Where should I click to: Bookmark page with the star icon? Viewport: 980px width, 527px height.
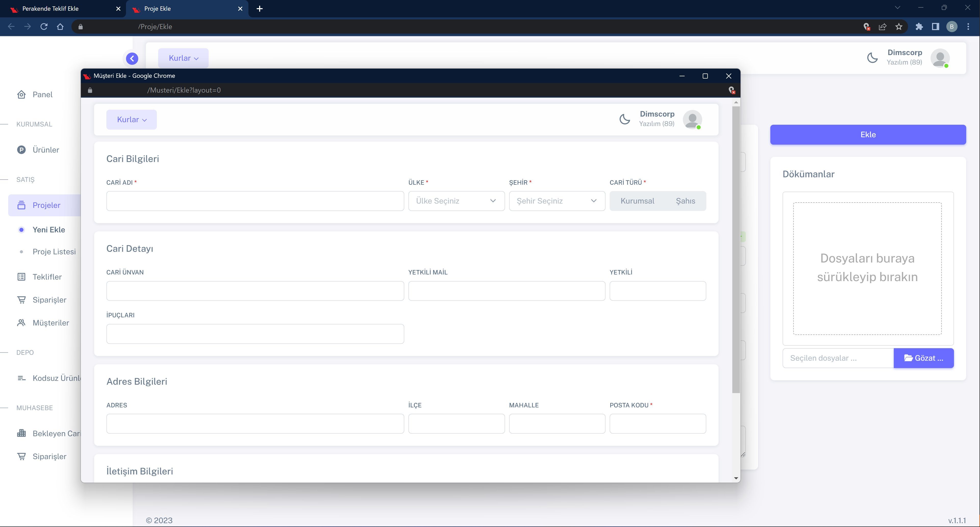click(899, 27)
